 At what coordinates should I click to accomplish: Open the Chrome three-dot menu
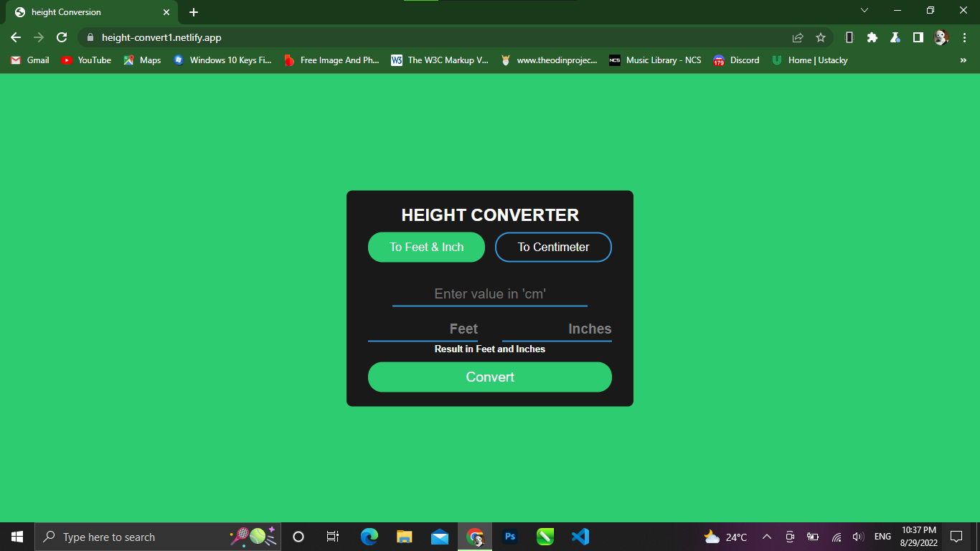point(964,37)
